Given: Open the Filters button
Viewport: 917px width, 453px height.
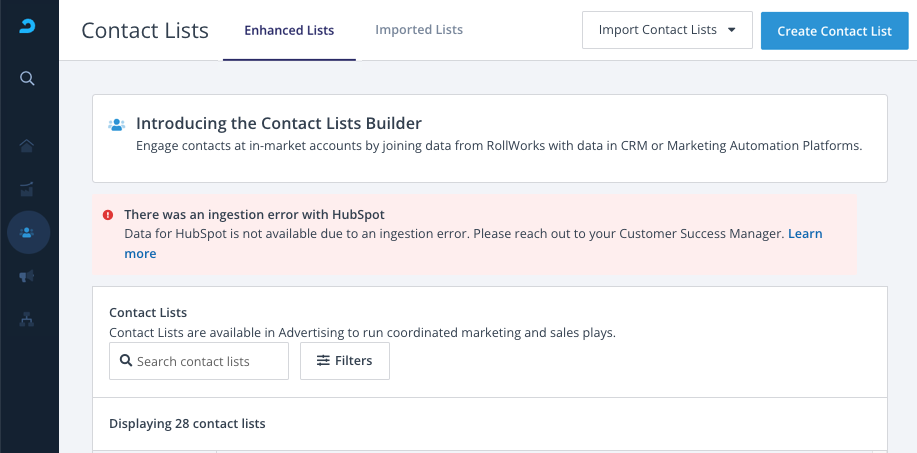Looking at the screenshot, I should 344,361.
